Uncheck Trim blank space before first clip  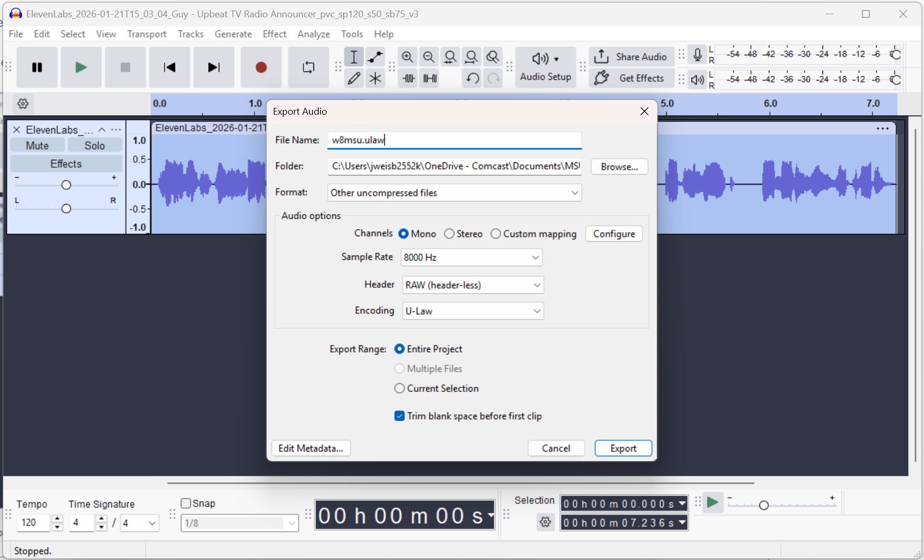[x=400, y=416]
